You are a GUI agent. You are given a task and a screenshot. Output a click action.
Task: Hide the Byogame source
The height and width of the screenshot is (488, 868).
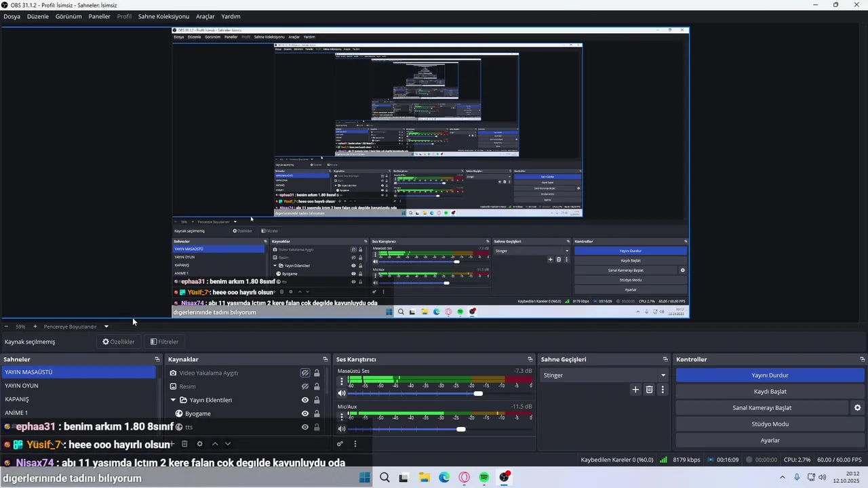305,413
